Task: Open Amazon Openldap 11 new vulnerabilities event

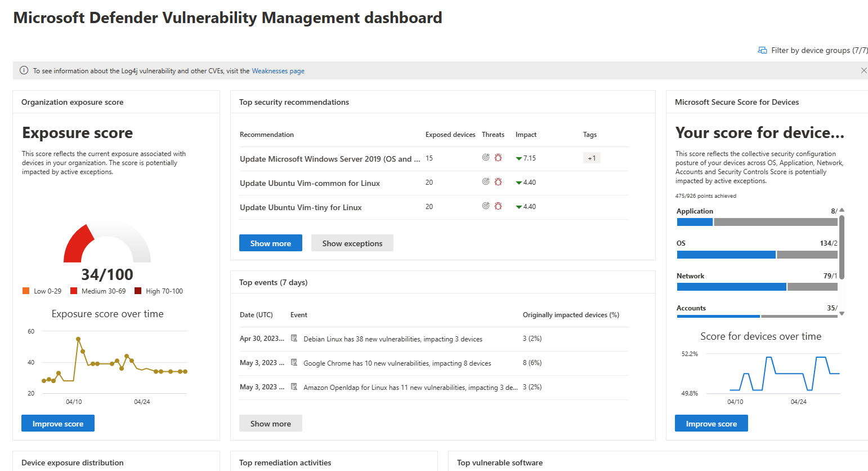Action: 410,388
